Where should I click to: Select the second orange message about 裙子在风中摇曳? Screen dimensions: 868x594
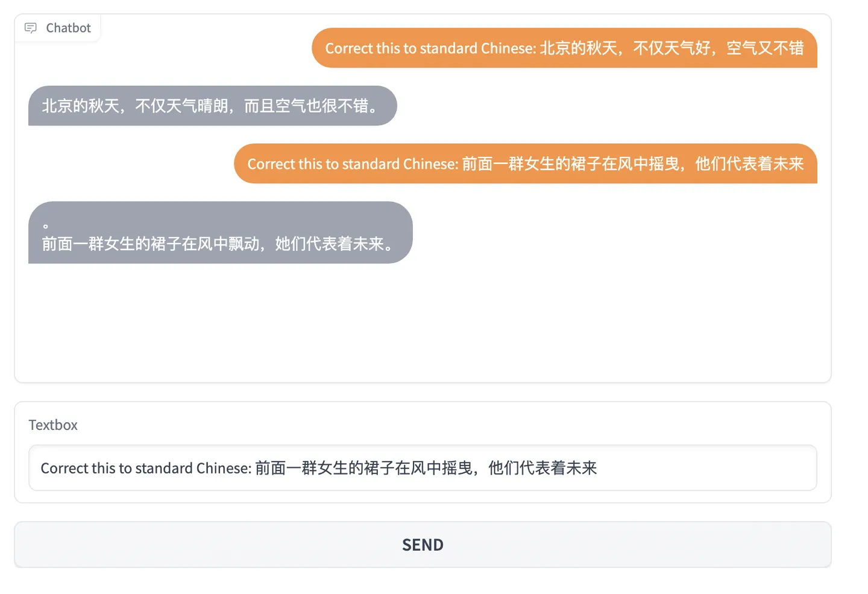[524, 163]
